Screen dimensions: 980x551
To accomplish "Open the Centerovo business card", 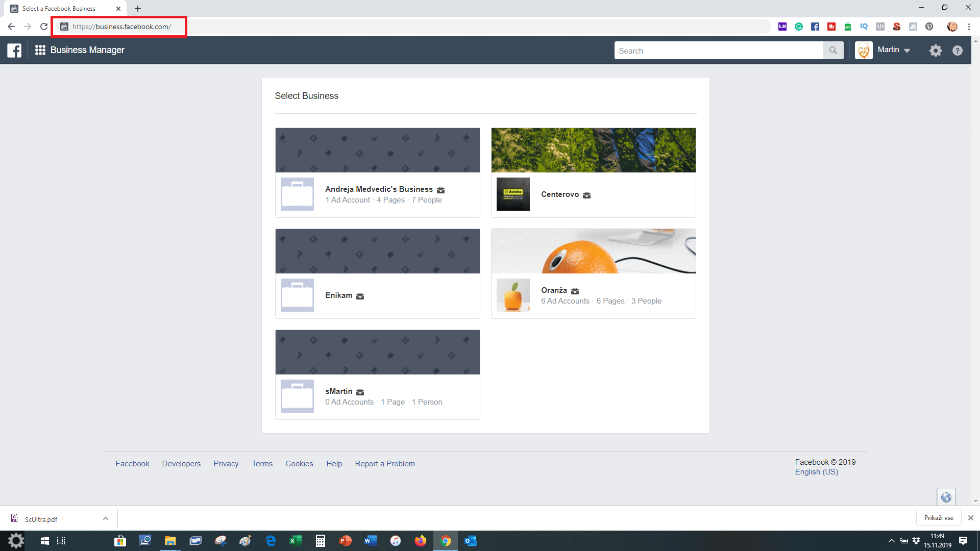I will pos(560,194).
